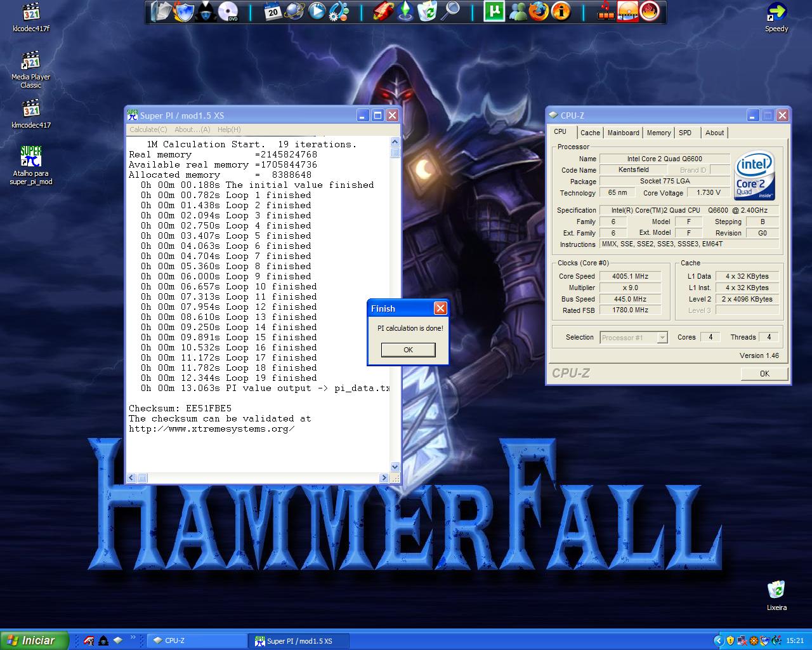Close the Finish dialog with X

pos(440,308)
